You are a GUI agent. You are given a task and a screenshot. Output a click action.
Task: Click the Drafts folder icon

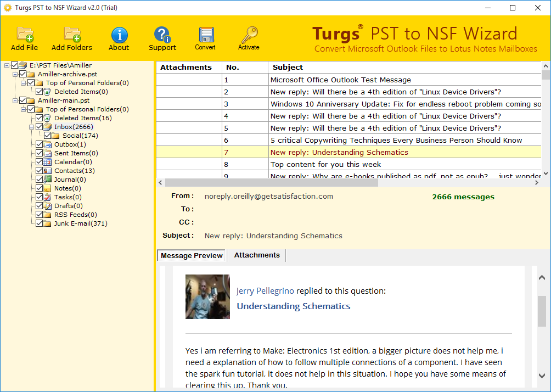coord(47,206)
